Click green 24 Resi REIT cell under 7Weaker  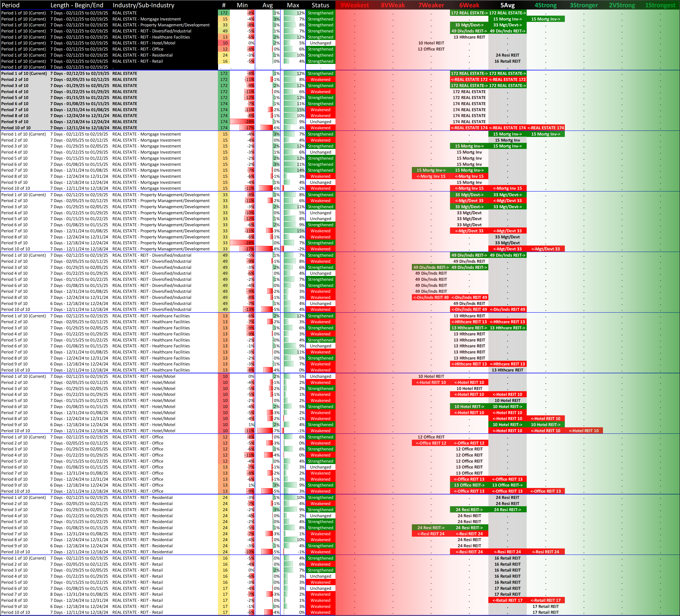pos(431,528)
